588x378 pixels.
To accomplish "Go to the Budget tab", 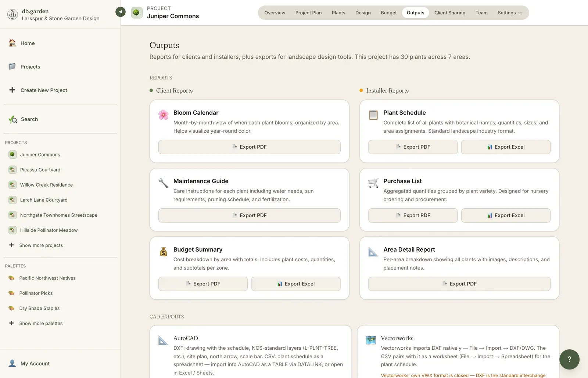I will point(388,12).
